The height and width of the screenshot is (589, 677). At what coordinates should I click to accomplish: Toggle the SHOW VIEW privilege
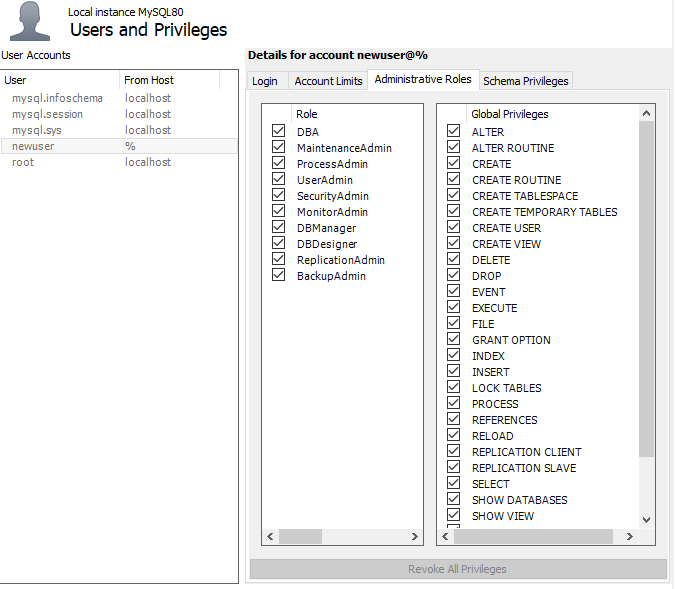[x=453, y=514]
